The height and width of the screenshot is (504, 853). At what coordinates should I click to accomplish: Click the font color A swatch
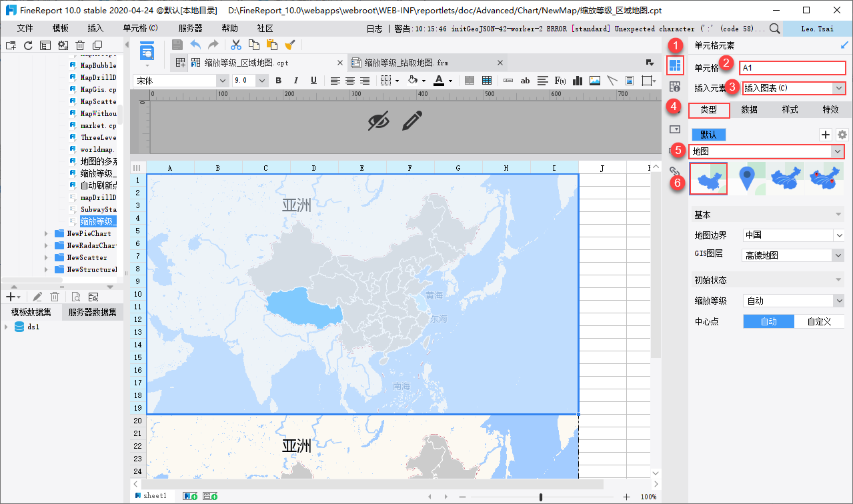click(438, 81)
